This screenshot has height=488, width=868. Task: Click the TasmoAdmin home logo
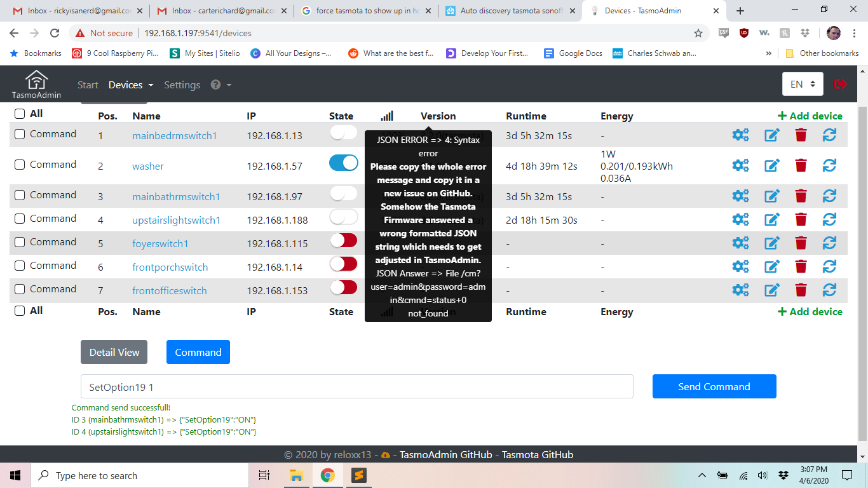click(x=35, y=83)
